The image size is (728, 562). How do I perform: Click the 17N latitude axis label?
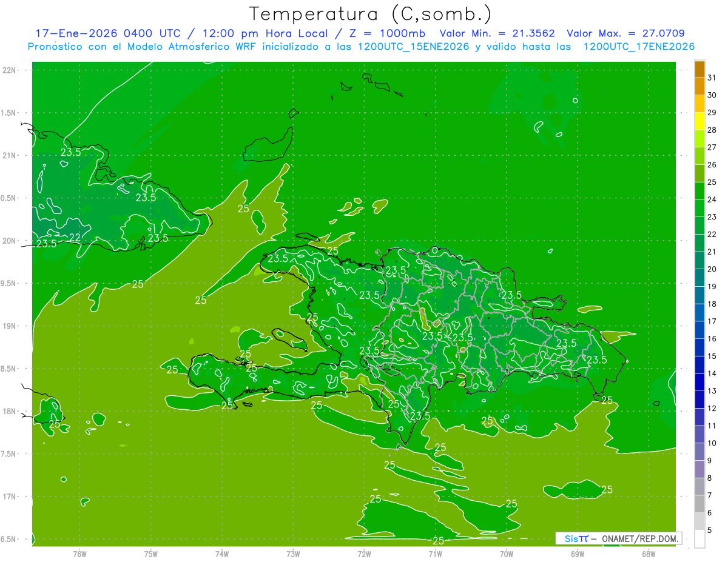(9, 497)
